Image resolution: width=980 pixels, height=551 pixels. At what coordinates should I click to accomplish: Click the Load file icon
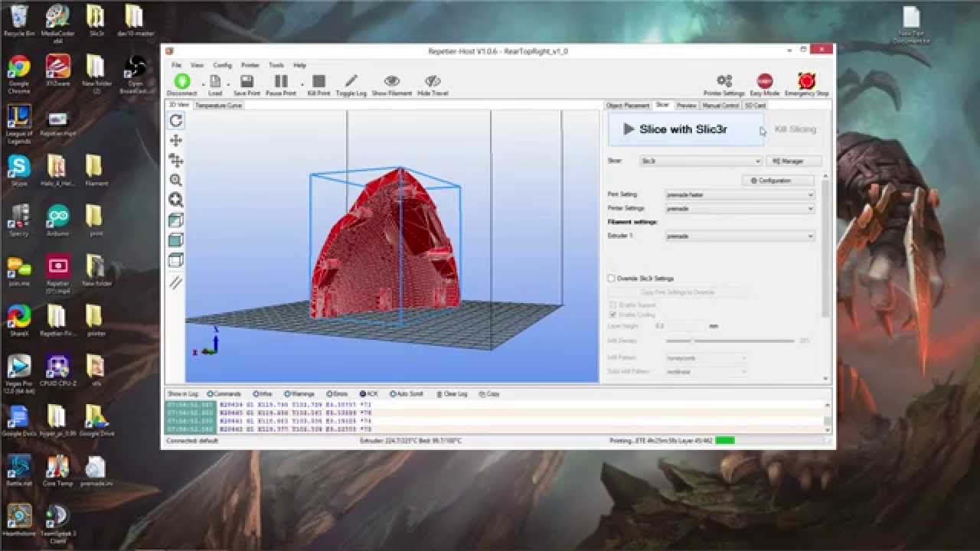coord(215,81)
